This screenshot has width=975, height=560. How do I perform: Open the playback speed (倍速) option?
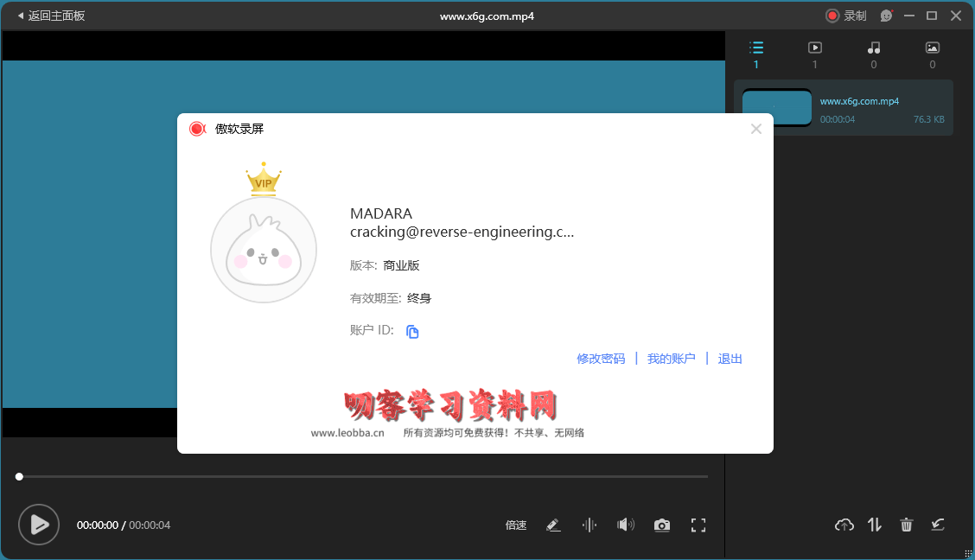click(x=516, y=525)
